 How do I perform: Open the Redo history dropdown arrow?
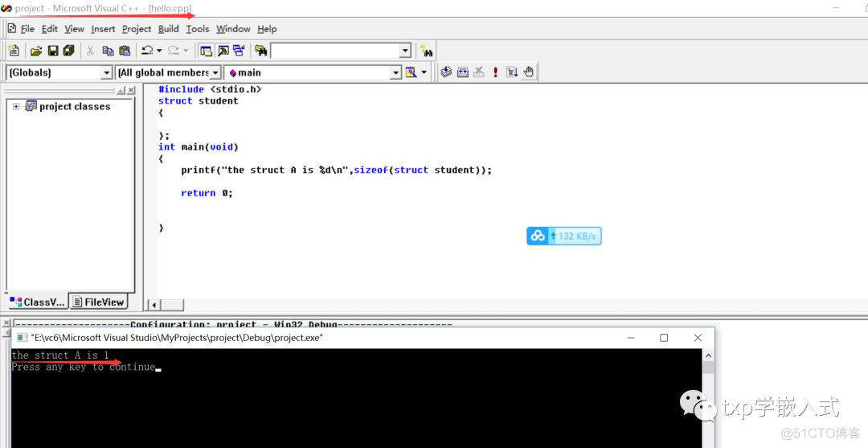(186, 51)
